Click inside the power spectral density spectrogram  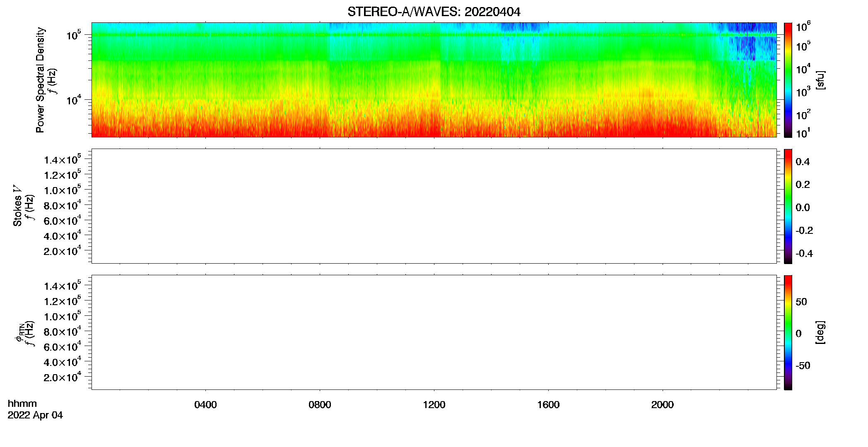pyautogui.click(x=434, y=80)
